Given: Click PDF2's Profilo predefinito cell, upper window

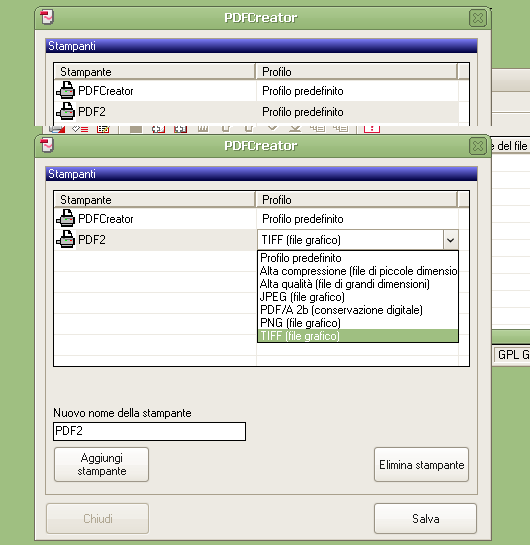Looking at the screenshot, I should (x=357, y=112).
